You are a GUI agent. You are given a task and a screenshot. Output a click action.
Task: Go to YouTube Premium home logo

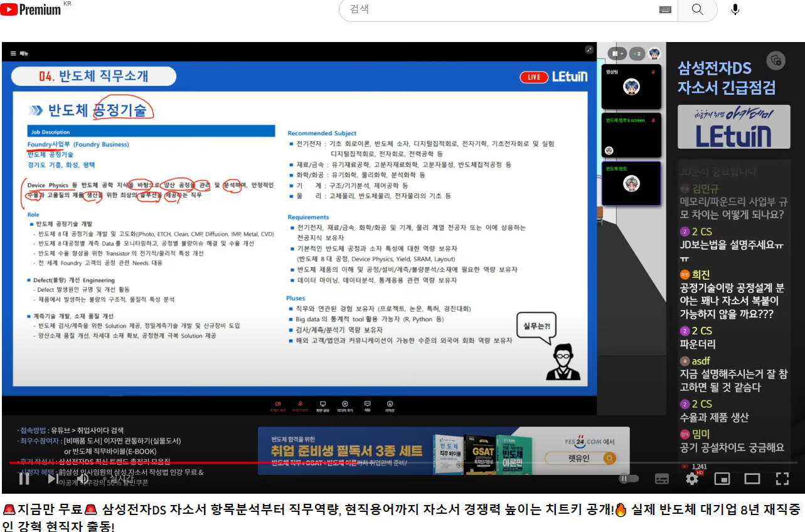click(31, 9)
